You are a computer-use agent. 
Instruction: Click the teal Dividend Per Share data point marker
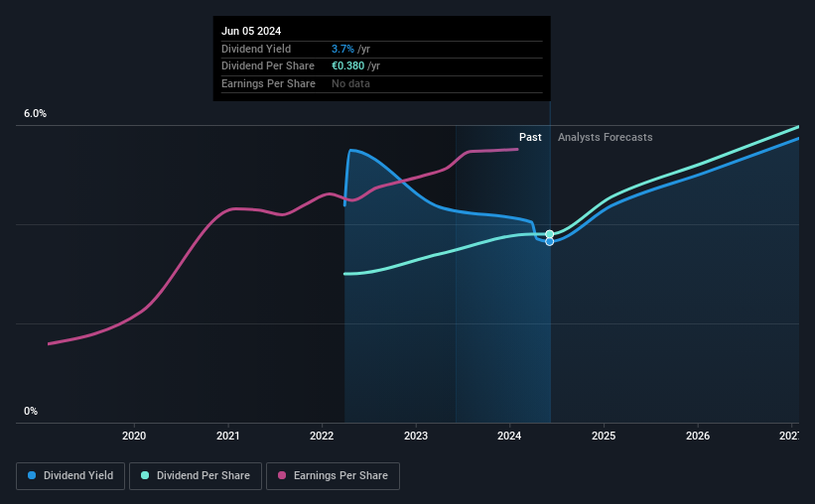549,234
